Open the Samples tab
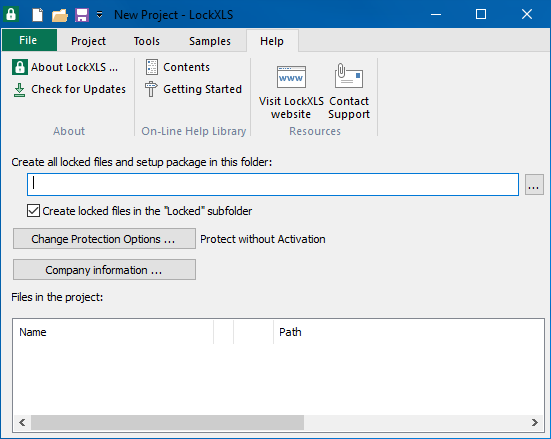This screenshot has height=439, width=551. pos(210,41)
